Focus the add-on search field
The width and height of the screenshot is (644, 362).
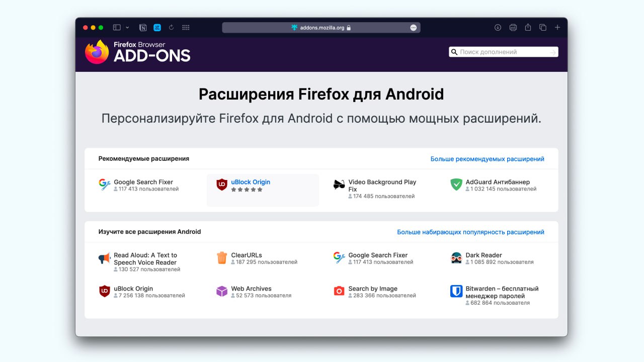tap(501, 52)
